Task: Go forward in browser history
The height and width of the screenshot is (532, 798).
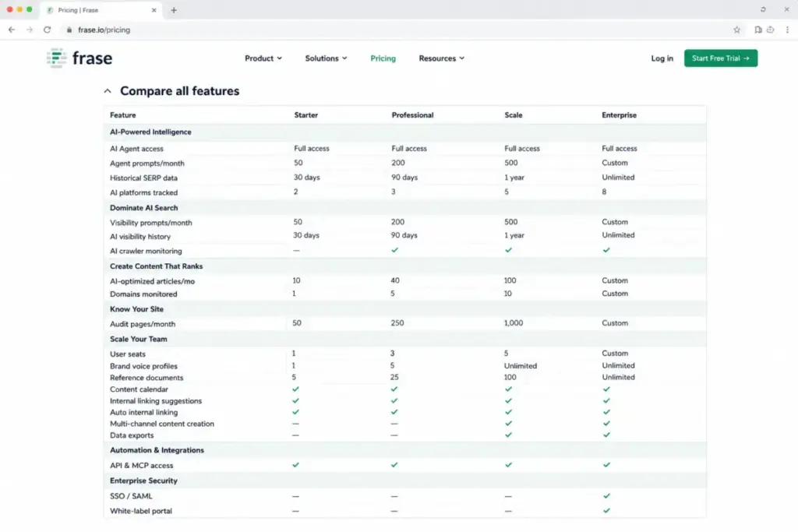Action: point(30,30)
